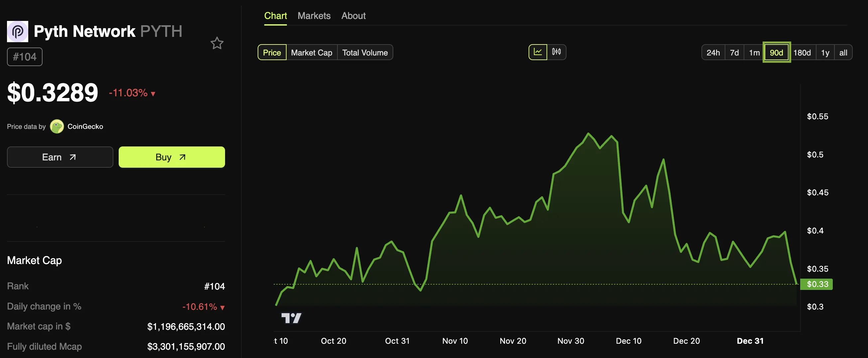Click the CoinGecko logo icon
This screenshot has width=868, height=358.
click(x=57, y=127)
